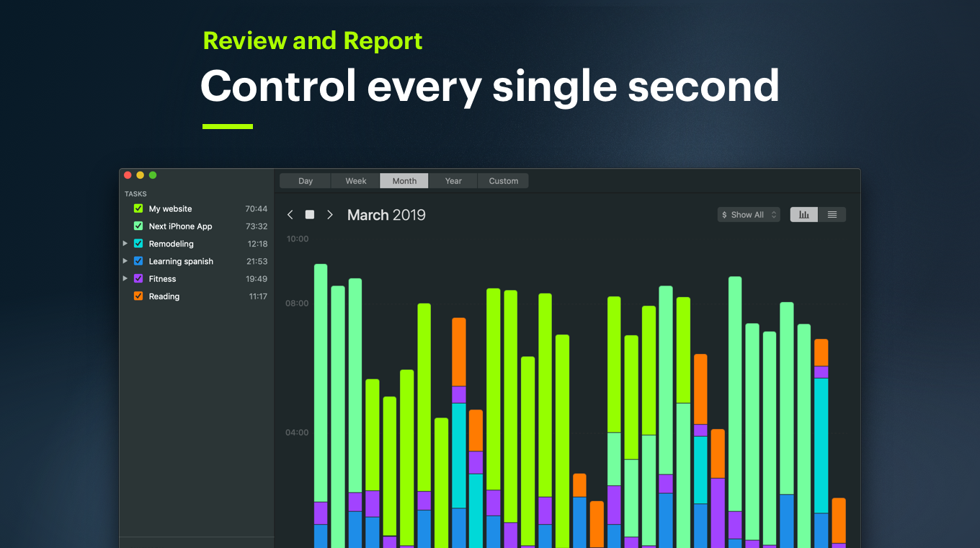Select the Remodeling task name
The image size is (980, 548).
click(x=171, y=244)
